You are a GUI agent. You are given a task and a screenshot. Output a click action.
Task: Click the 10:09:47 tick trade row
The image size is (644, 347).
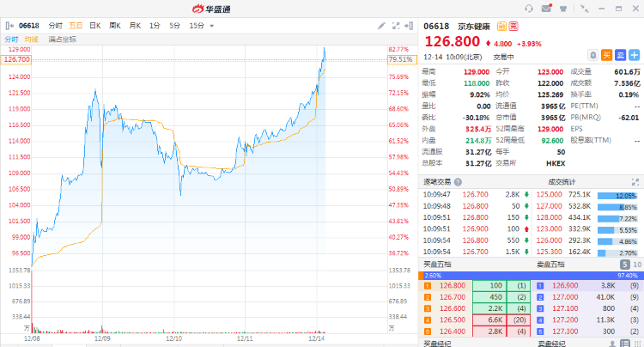click(x=476, y=194)
